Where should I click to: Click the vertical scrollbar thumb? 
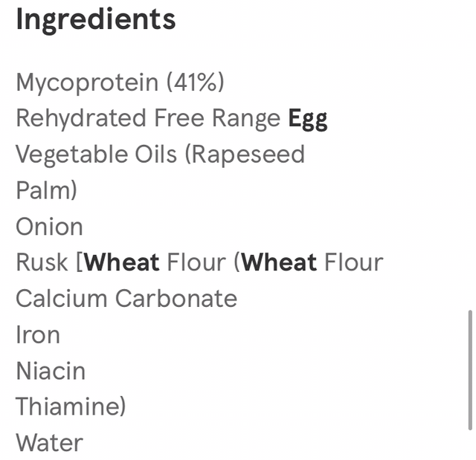pyautogui.click(x=469, y=369)
